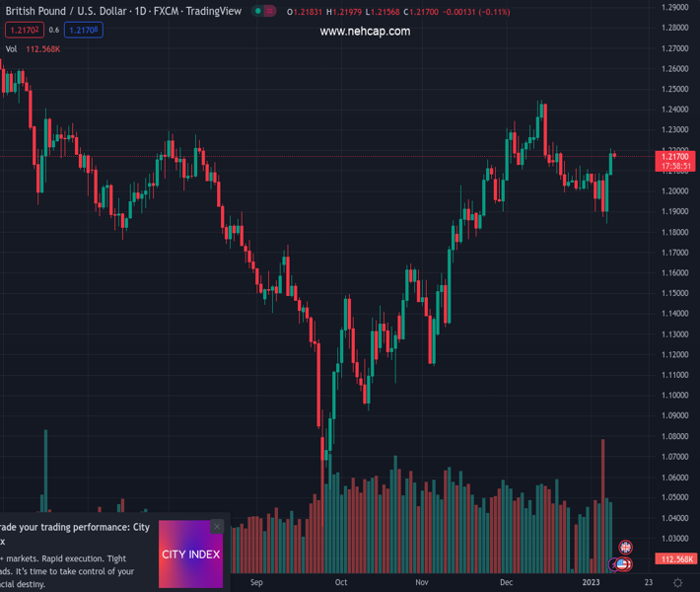Click the purple lightning event icon

click(614, 564)
